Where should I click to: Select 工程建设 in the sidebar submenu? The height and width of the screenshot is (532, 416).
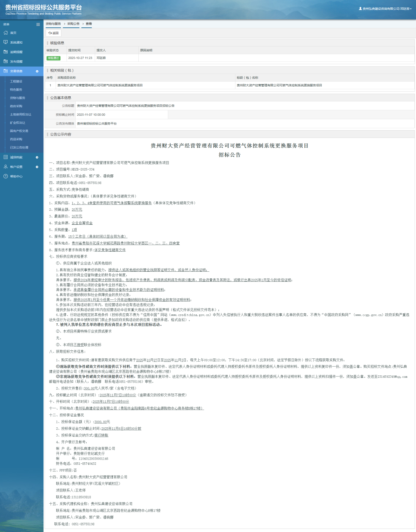pos(16,81)
